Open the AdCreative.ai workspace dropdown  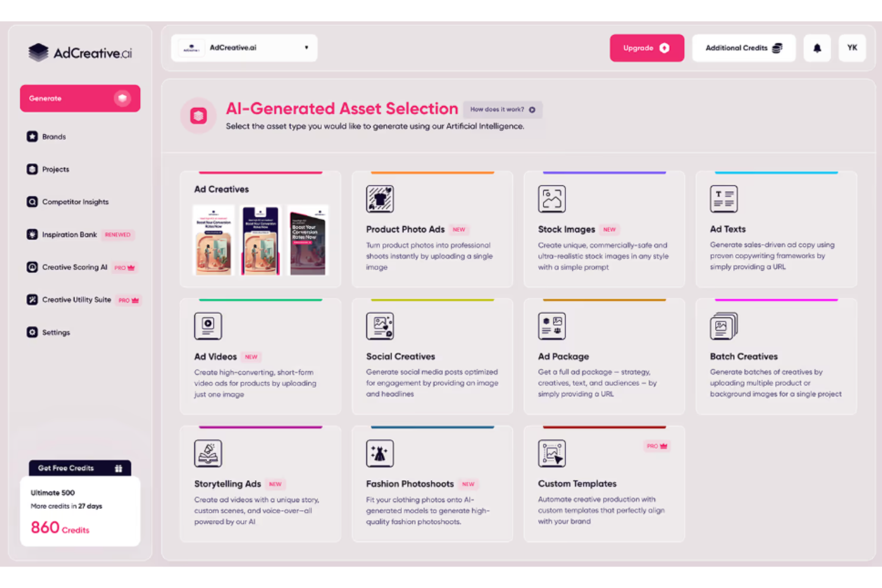click(244, 48)
